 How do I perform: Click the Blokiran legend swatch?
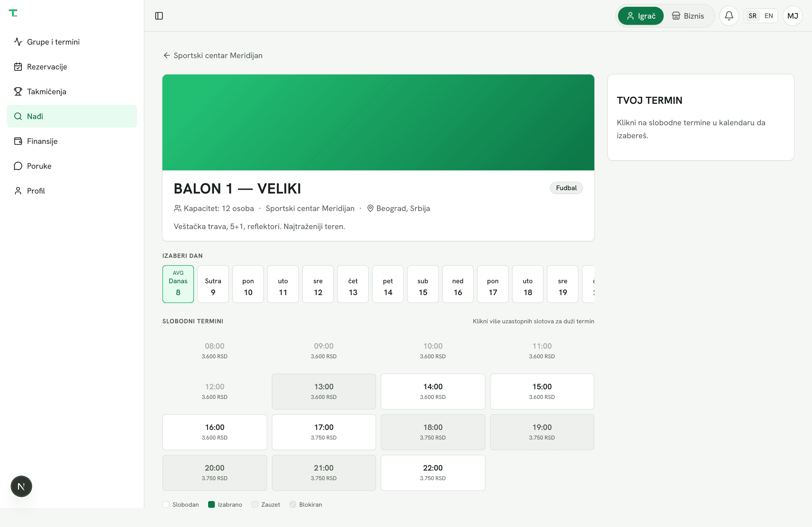click(x=292, y=504)
